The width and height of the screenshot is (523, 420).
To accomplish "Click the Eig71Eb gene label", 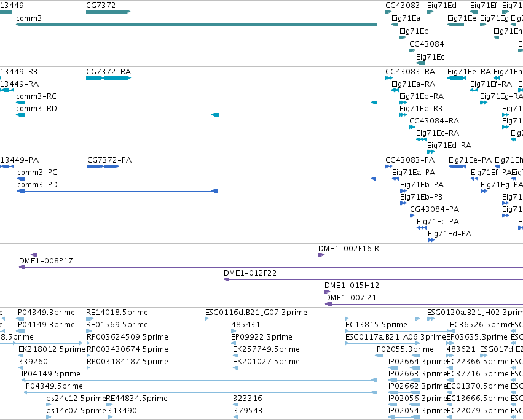I will (x=414, y=31).
